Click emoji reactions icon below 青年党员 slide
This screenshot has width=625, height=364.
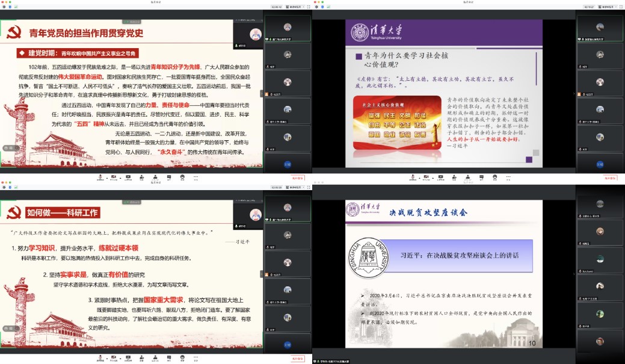pyautogui.click(x=183, y=177)
